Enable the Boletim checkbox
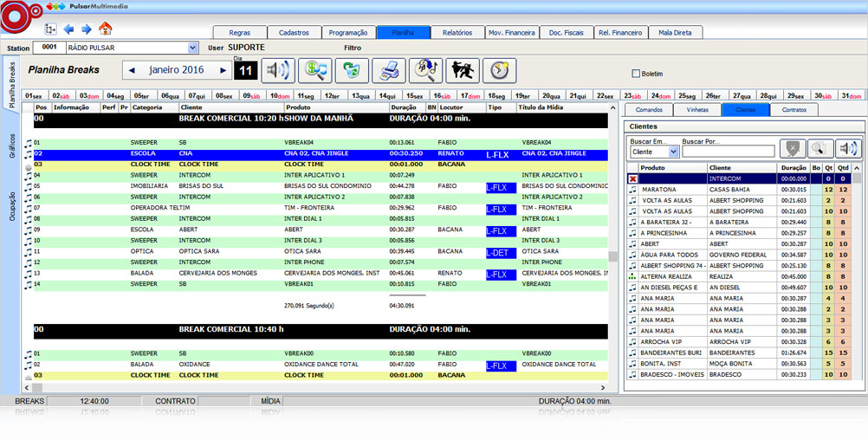The image size is (868, 440). point(636,73)
